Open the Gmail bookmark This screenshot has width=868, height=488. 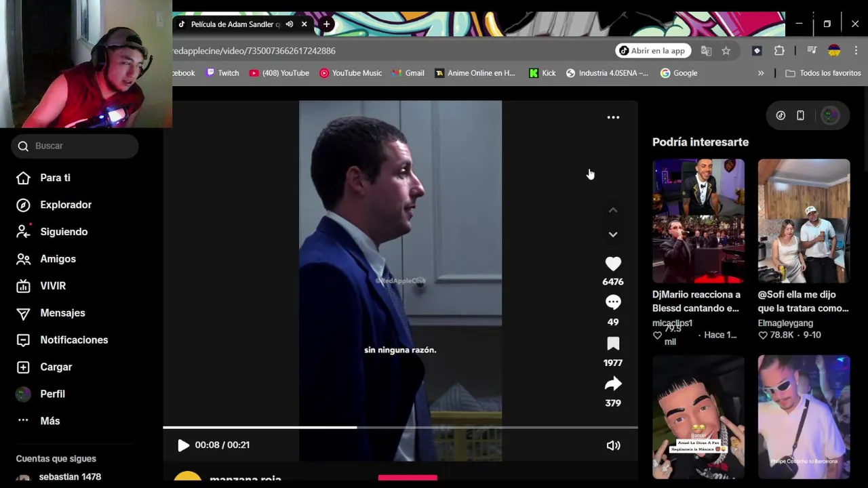point(408,73)
